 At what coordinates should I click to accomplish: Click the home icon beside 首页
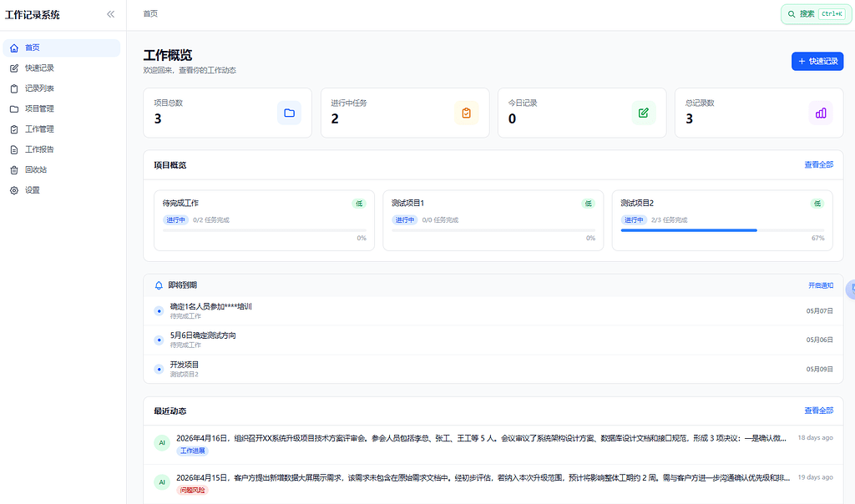click(x=14, y=48)
